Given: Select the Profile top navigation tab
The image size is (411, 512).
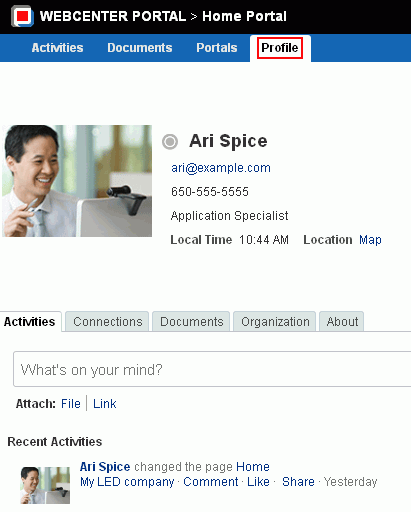Looking at the screenshot, I should (x=280, y=48).
